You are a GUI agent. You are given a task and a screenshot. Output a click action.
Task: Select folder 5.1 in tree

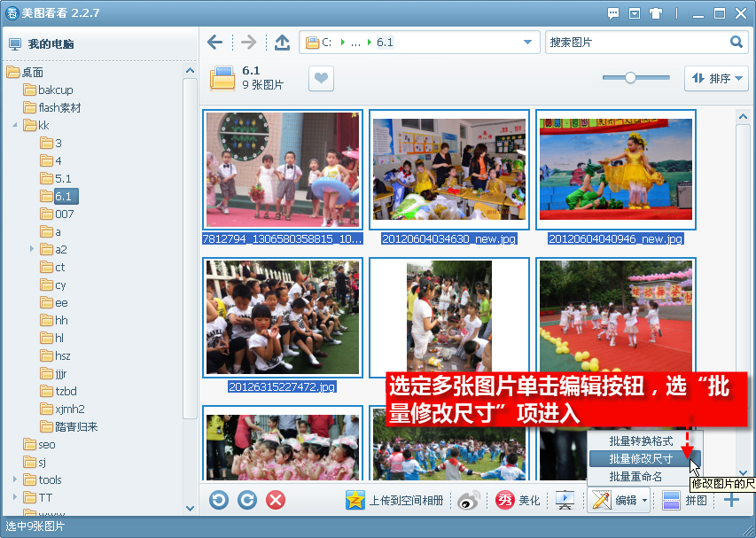tap(63, 179)
